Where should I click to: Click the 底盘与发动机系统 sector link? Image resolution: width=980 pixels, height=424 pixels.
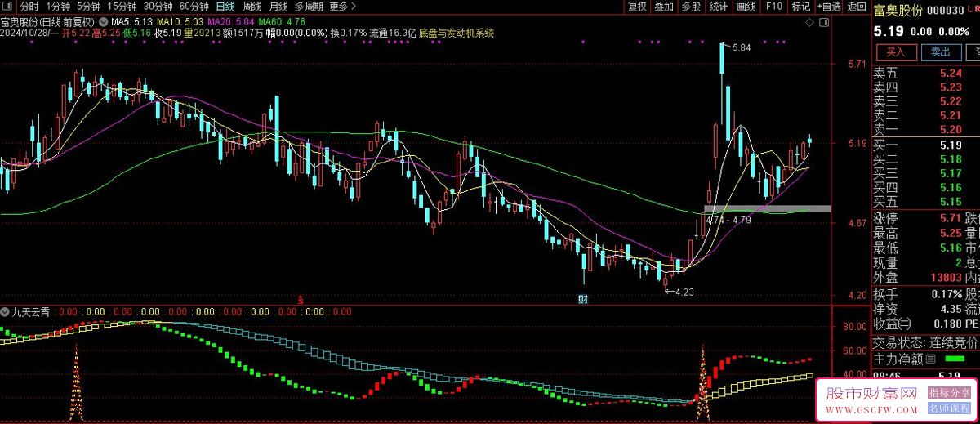click(x=457, y=33)
